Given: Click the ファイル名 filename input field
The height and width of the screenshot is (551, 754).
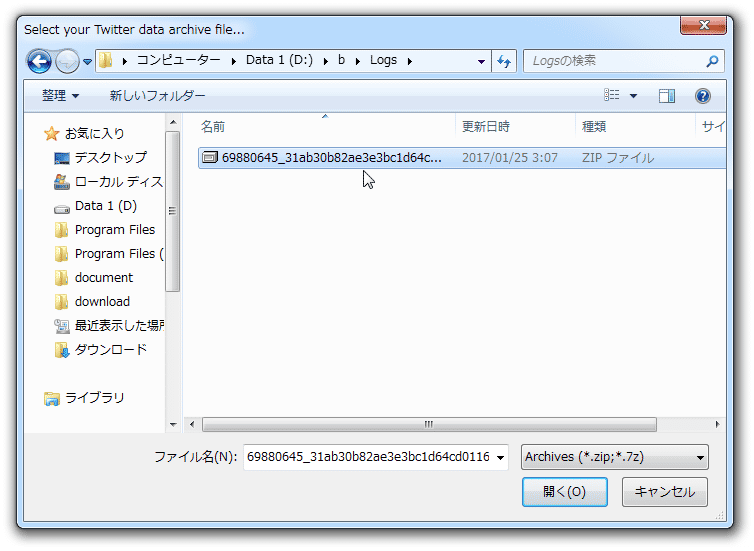Looking at the screenshot, I should coord(369,457).
